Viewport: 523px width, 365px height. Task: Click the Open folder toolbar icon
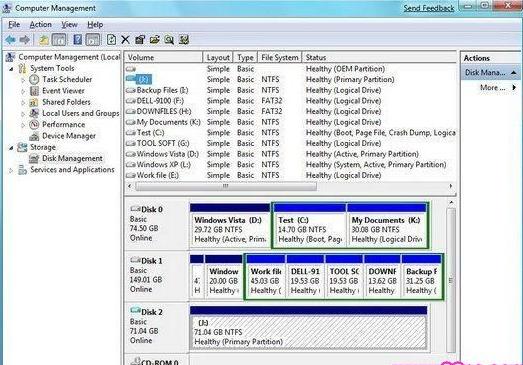[x=154, y=40]
